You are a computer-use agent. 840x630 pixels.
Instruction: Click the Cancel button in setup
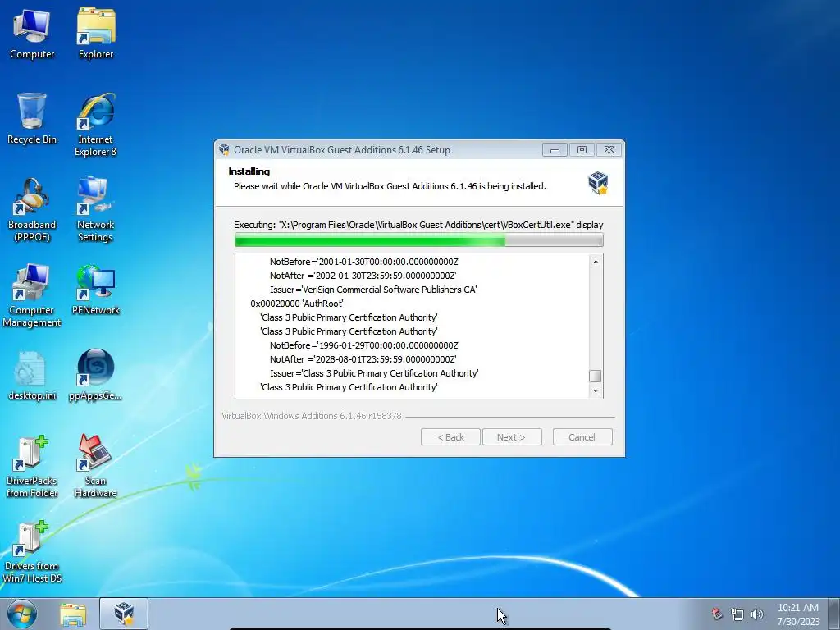click(582, 437)
